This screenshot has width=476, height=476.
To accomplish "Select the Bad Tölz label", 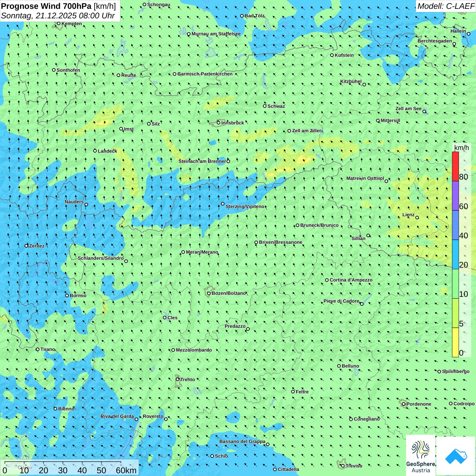I will tap(255, 16).
